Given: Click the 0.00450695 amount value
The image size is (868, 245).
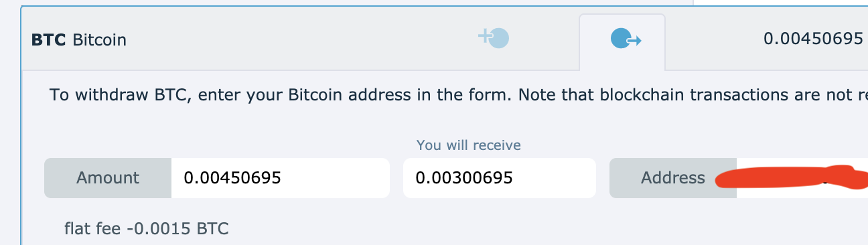Looking at the screenshot, I should click(x=232, y=178).
